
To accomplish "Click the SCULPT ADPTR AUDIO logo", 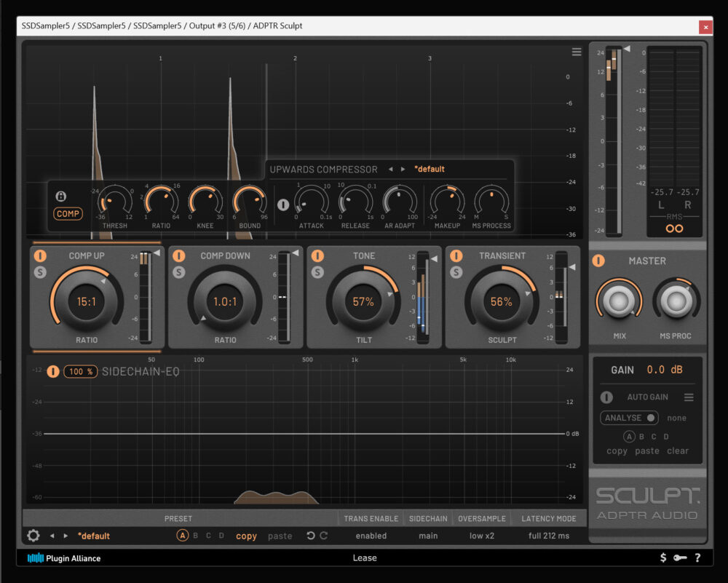I will click(648, 504).
